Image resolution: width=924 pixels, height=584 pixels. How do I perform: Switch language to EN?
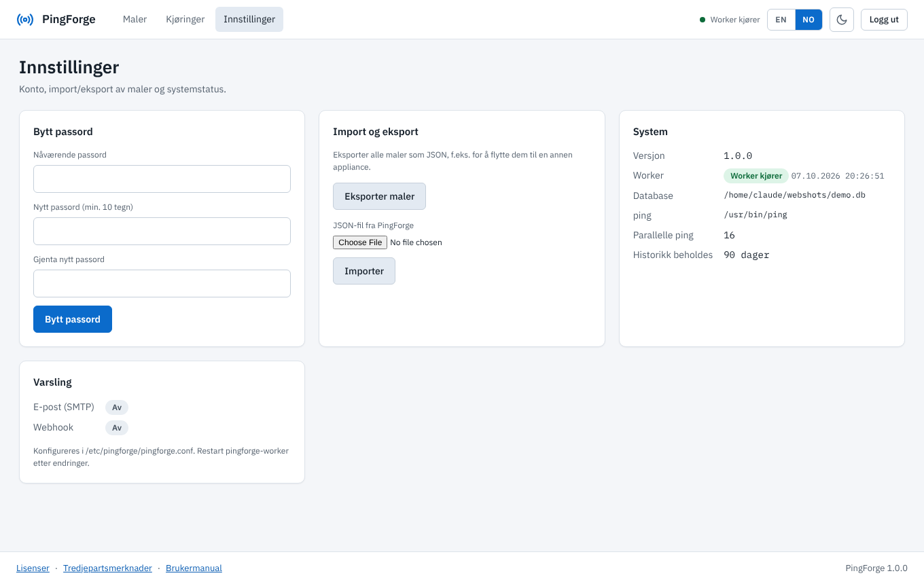(x=781, y=20)
